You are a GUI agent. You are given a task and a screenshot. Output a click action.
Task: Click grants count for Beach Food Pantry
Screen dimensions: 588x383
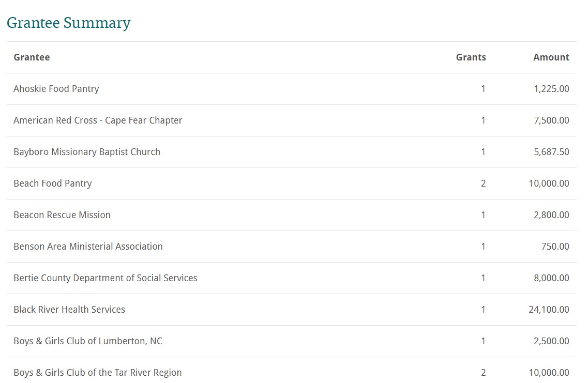tap(484, 183)
